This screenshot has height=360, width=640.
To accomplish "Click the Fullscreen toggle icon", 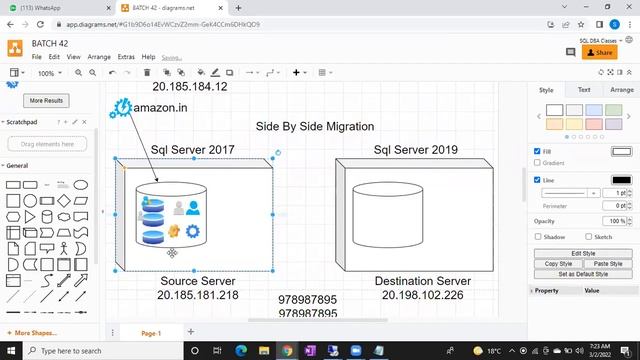I will 610,72.
